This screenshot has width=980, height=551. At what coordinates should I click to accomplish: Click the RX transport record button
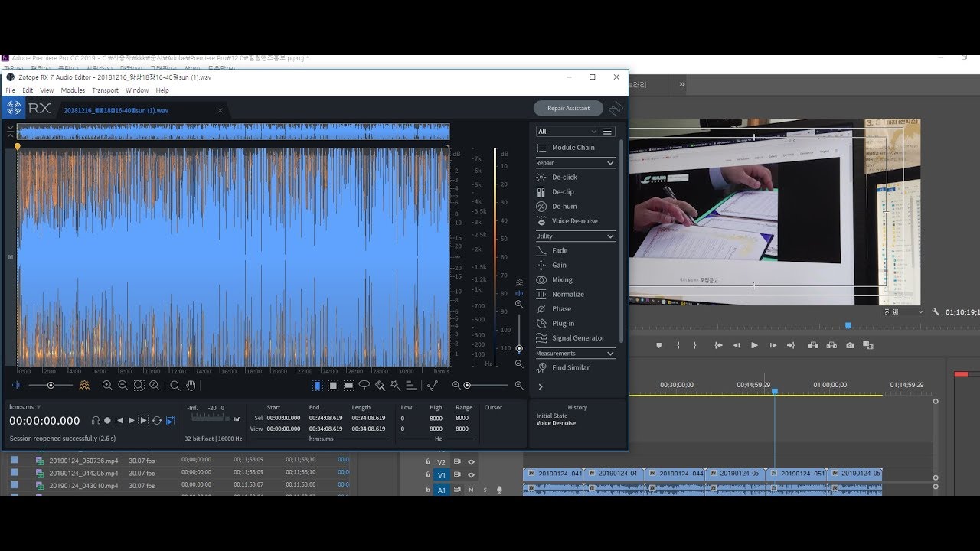107,420
